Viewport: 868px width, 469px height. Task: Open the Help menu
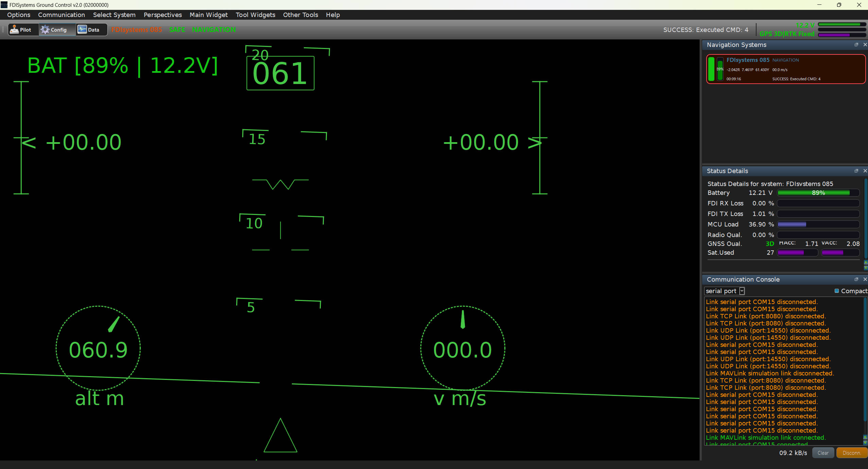tap(333, 15)
